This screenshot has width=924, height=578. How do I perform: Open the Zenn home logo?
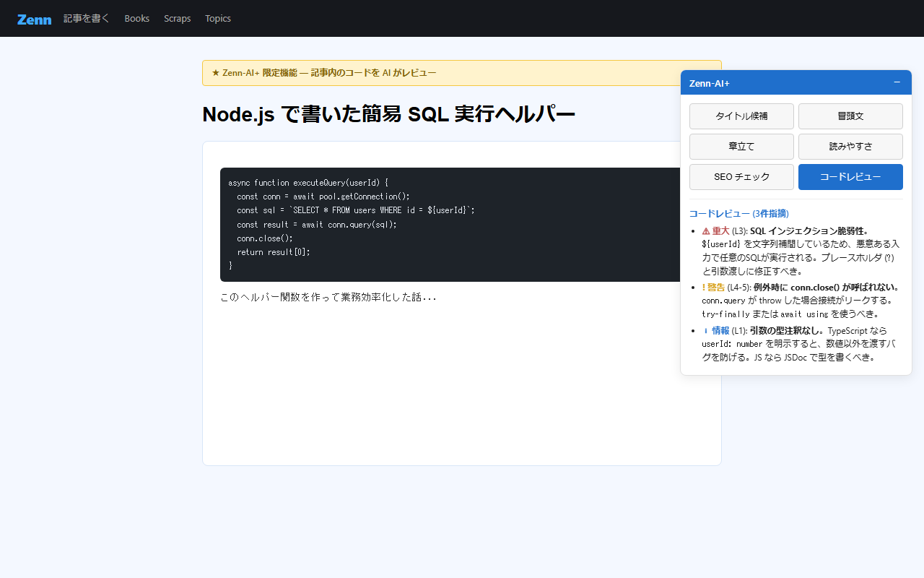34,19
